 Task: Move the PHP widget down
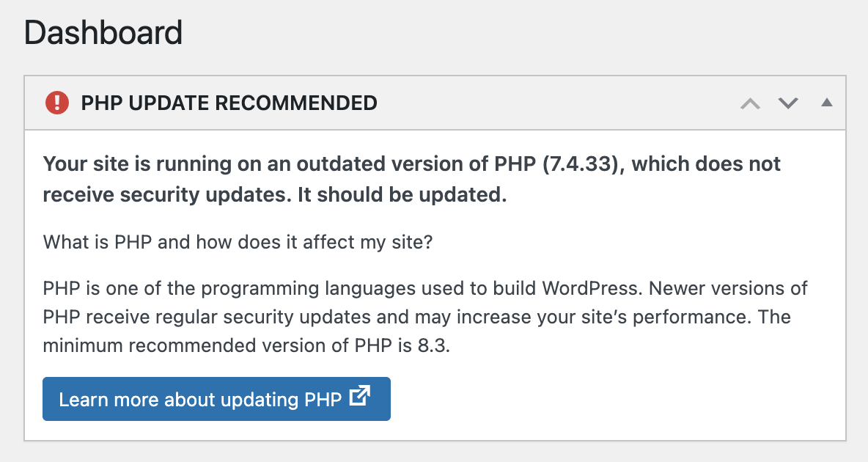point(788,103)
